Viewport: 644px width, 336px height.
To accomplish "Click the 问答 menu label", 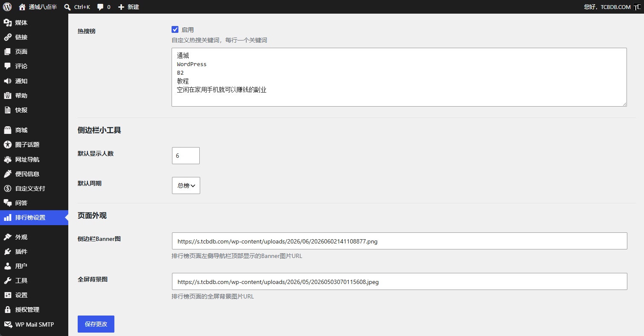I will click(21, 203).
